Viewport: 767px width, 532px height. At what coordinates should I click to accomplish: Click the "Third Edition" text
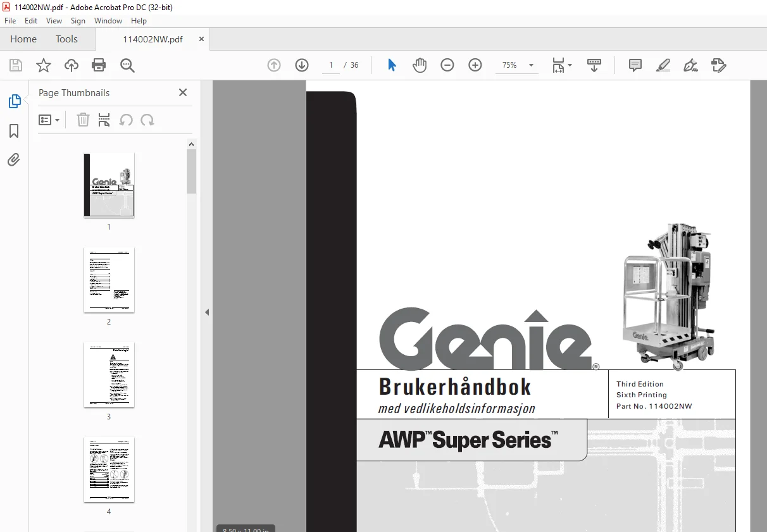tap(640, 384)
